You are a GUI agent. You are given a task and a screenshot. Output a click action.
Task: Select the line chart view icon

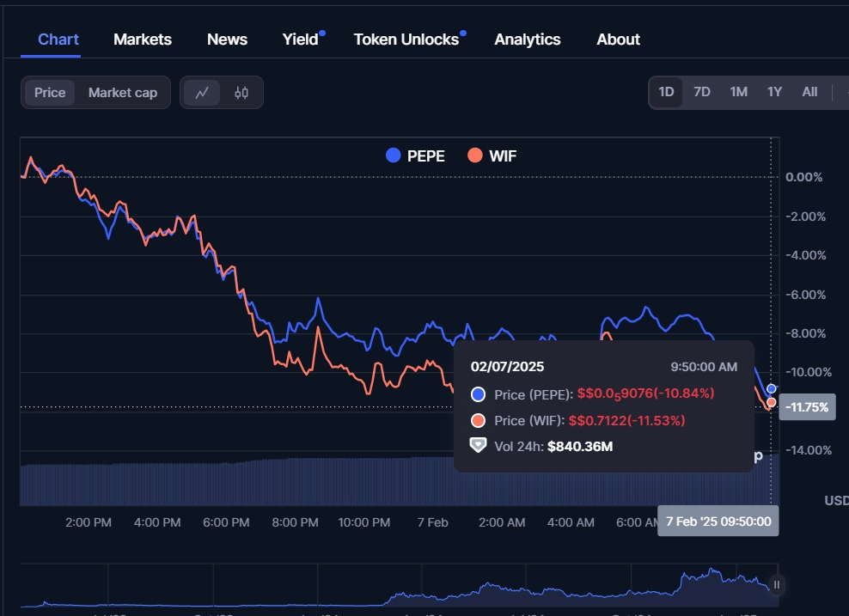pyautogui.click(x=202, y=93)
